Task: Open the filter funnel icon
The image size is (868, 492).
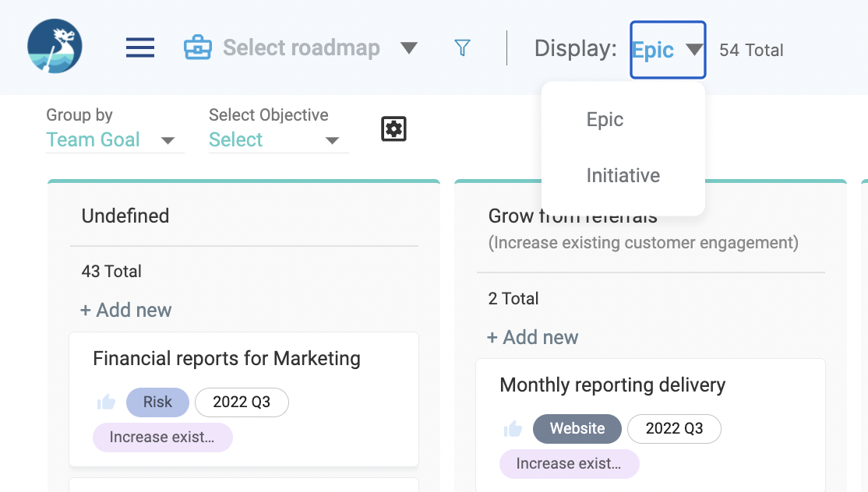Action: 462,47
